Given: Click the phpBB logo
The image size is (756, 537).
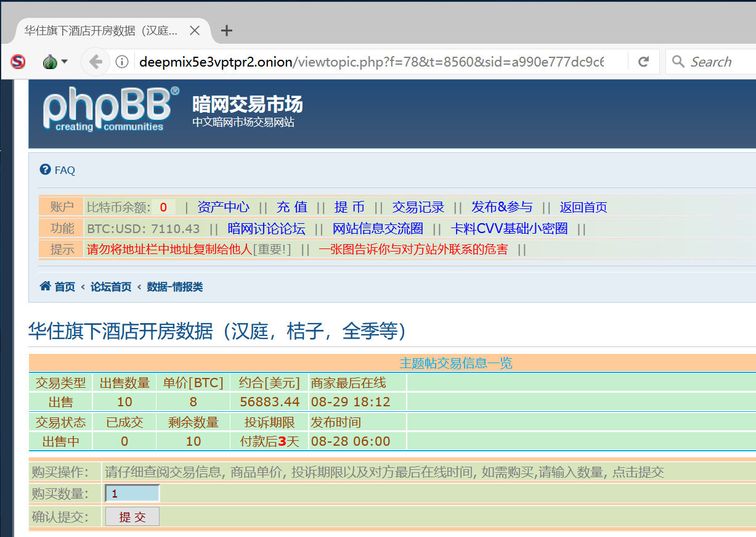Looking at the screenshot, I should point(111,109).
